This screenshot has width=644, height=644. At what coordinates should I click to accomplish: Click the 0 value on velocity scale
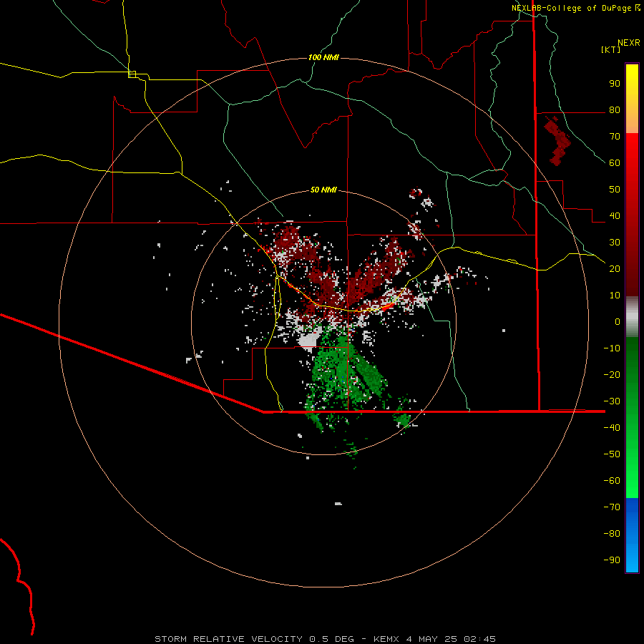[618, 321]
